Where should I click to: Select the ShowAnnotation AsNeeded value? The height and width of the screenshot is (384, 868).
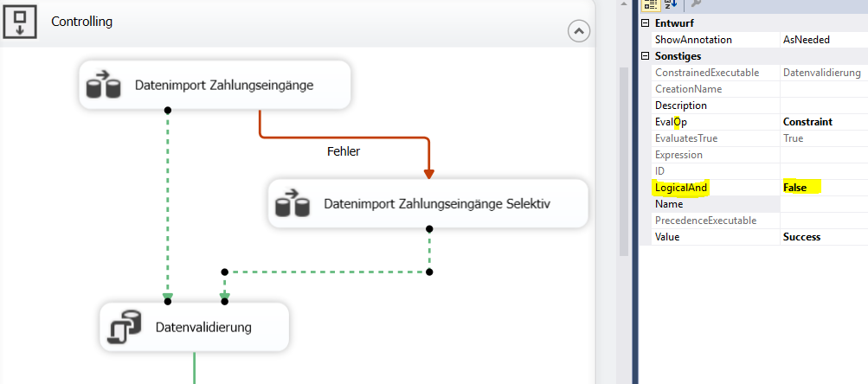(x=822, y=40)
